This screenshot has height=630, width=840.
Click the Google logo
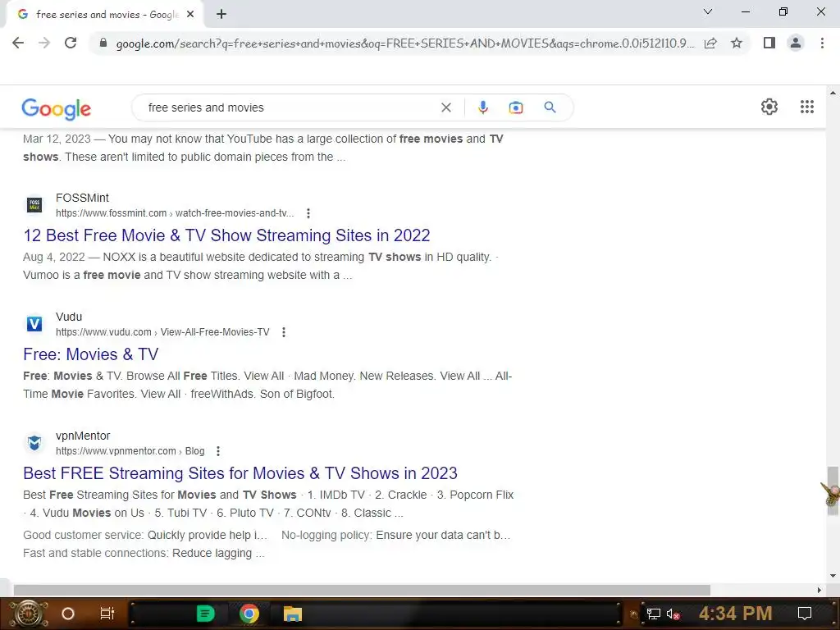point(57,109)
